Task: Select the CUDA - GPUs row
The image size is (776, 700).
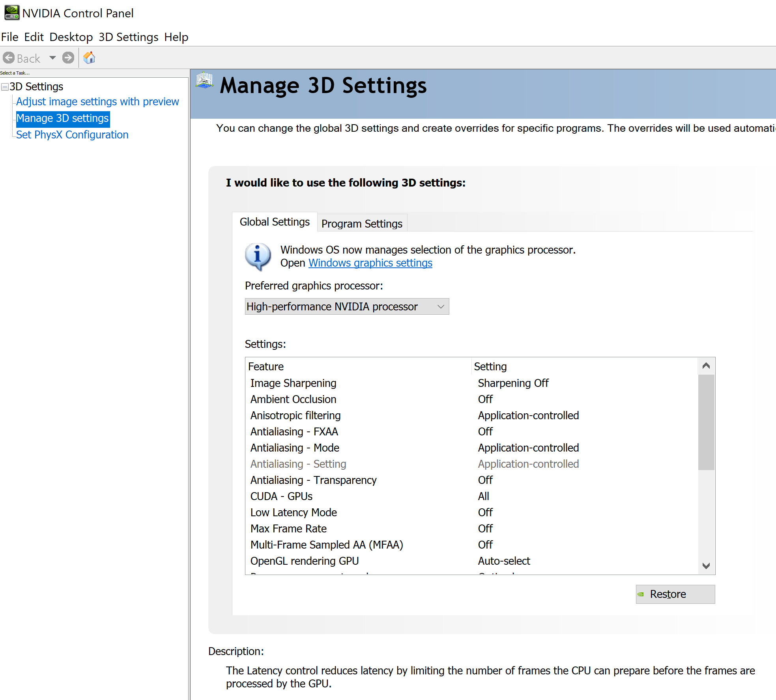Action: pos(471,497)
